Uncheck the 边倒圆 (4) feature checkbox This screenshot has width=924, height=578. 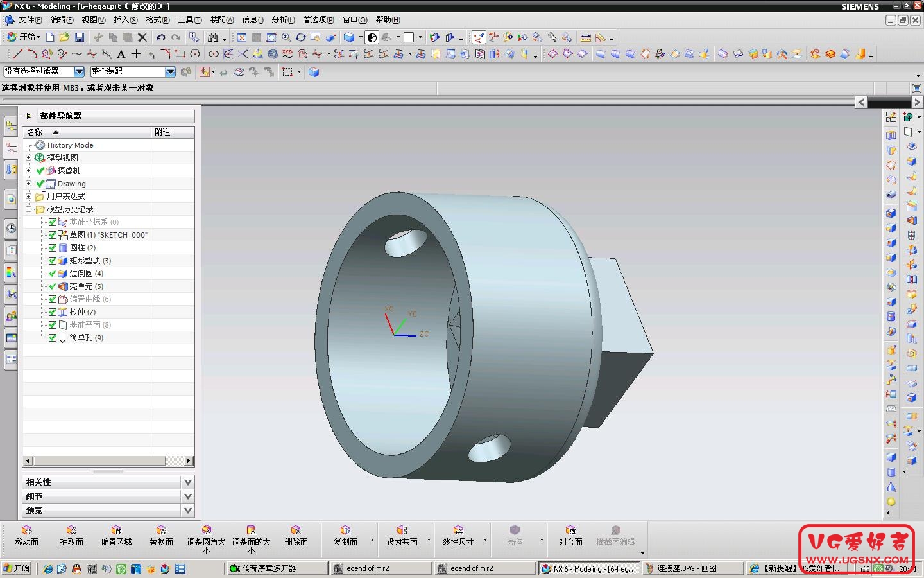coord(53,274)
